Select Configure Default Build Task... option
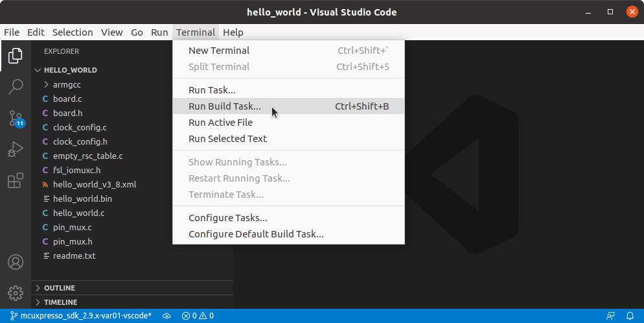 [x=255, y=234]
